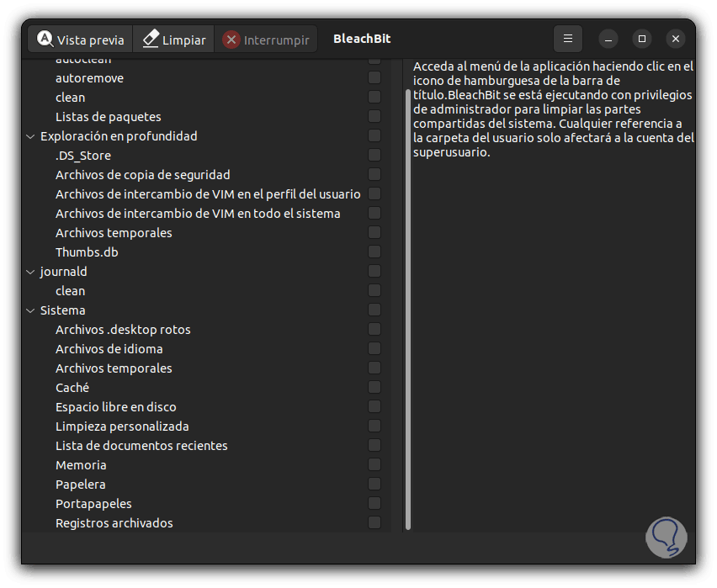This screenshot has height=588, width=717.
Task: Select the clean entry above Listas de paquetes
Action: 70,98
